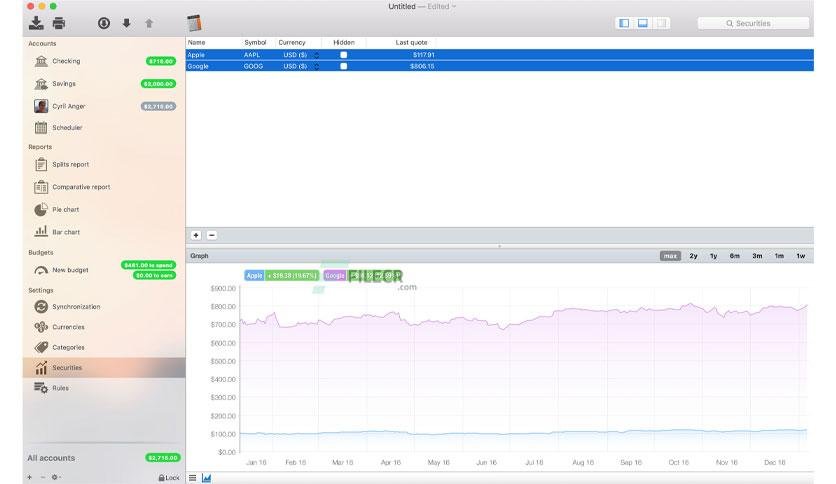Switch to graph view at bottom
Image resolution: width=836 pixels, height=484 pixels.
pos(206,478)
